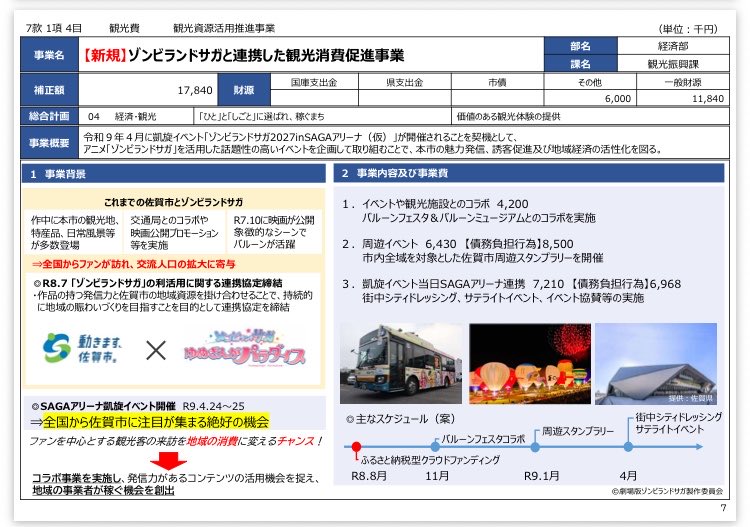Click the red R8.8月 timeline marker
Image resolution: width=750 pixels, height=527 pixels.
[x=356, y=447]
